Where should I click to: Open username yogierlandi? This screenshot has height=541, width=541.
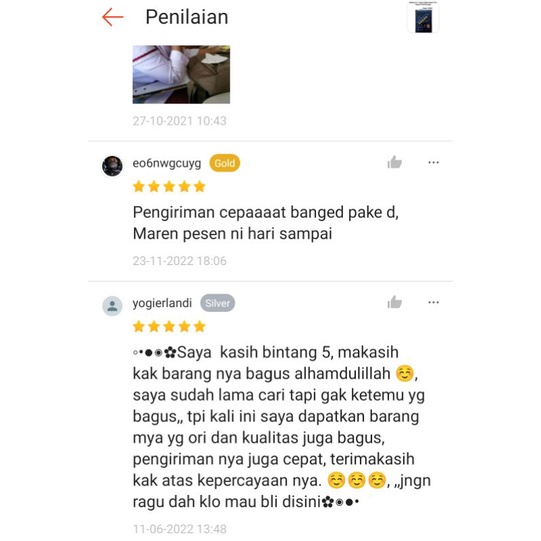click(x=162, y=303)
